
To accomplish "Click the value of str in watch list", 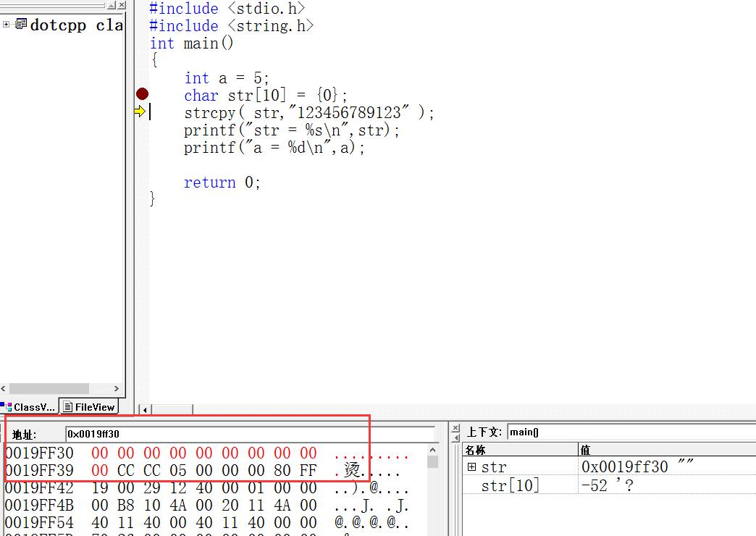I will [x=637, y=467].
